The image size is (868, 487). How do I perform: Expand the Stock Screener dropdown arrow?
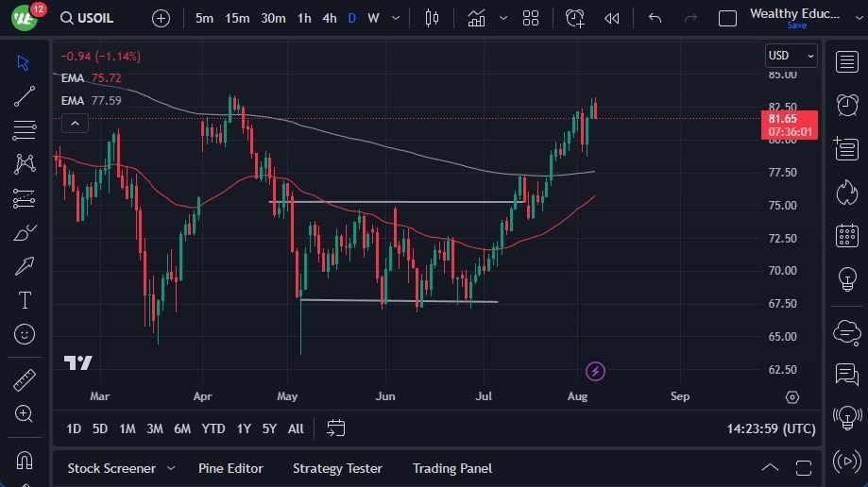click(x=171, y=468)
